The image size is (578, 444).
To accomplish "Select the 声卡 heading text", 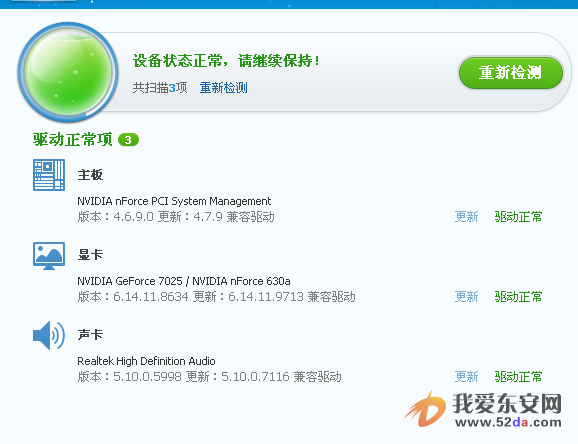I will coord(90,335).
